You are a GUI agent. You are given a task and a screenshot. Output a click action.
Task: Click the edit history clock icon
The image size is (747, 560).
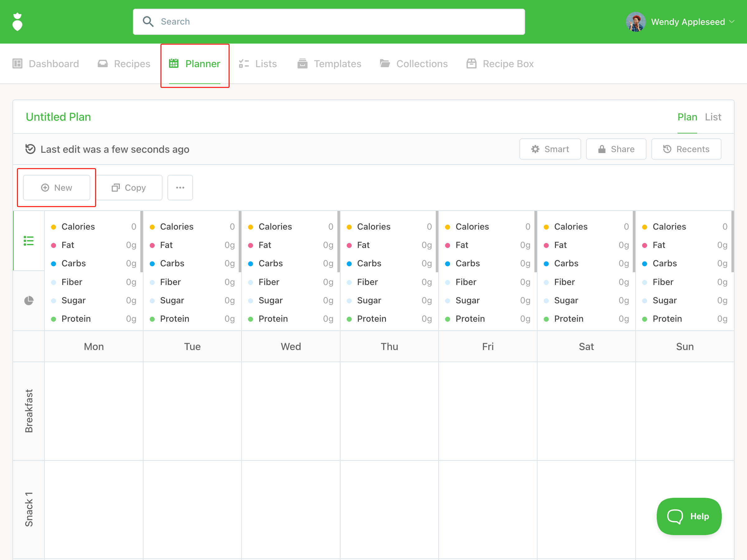[31, 149]
